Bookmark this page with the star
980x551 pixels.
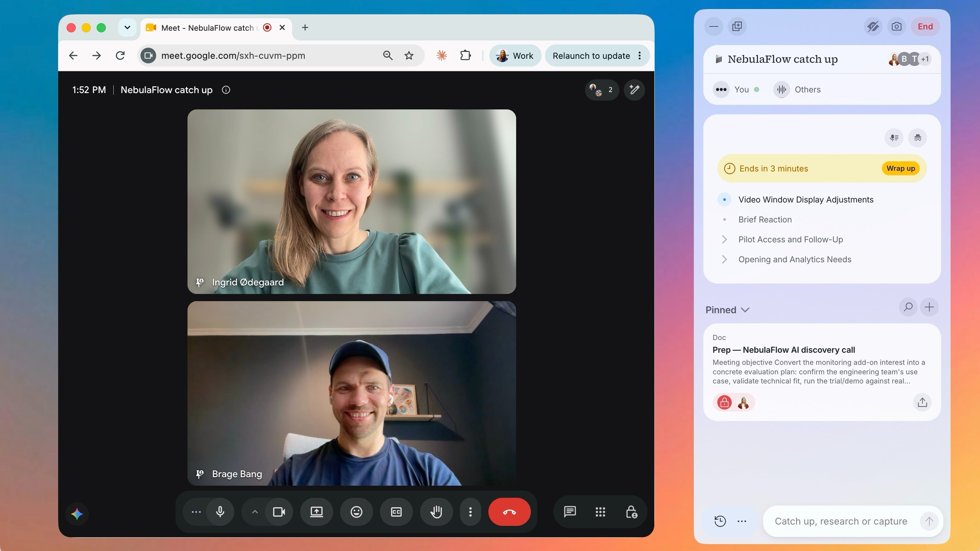pyautogui.click(x=409, y=56)
